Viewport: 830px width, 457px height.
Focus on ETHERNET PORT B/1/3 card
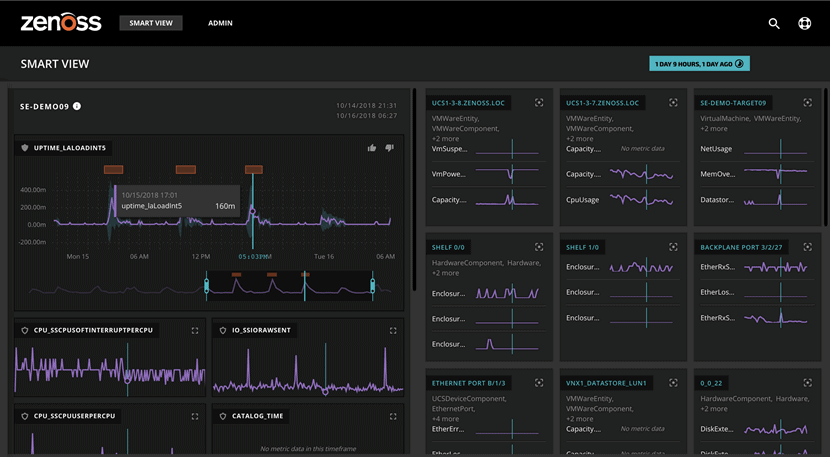click(539, 382)
